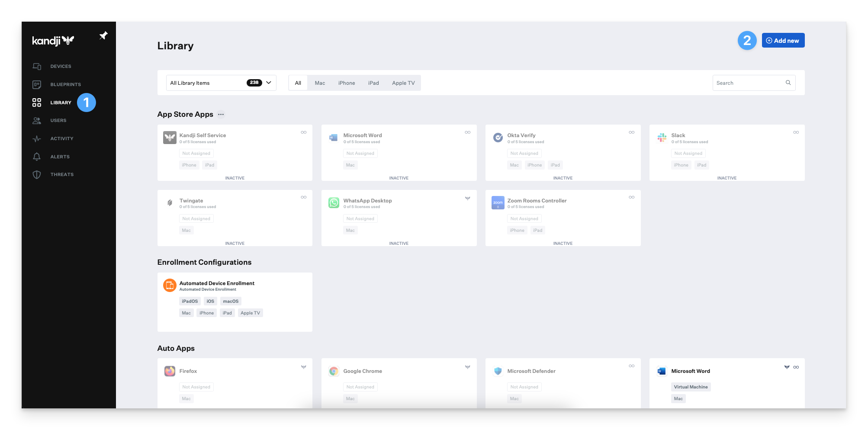Click the Firefox app icon
868x430 pixels.
click(170, 371)
